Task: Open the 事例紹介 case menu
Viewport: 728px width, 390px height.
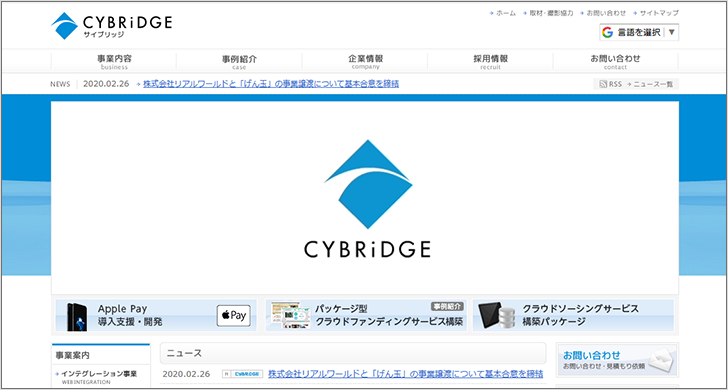Action: click(239, 61)
